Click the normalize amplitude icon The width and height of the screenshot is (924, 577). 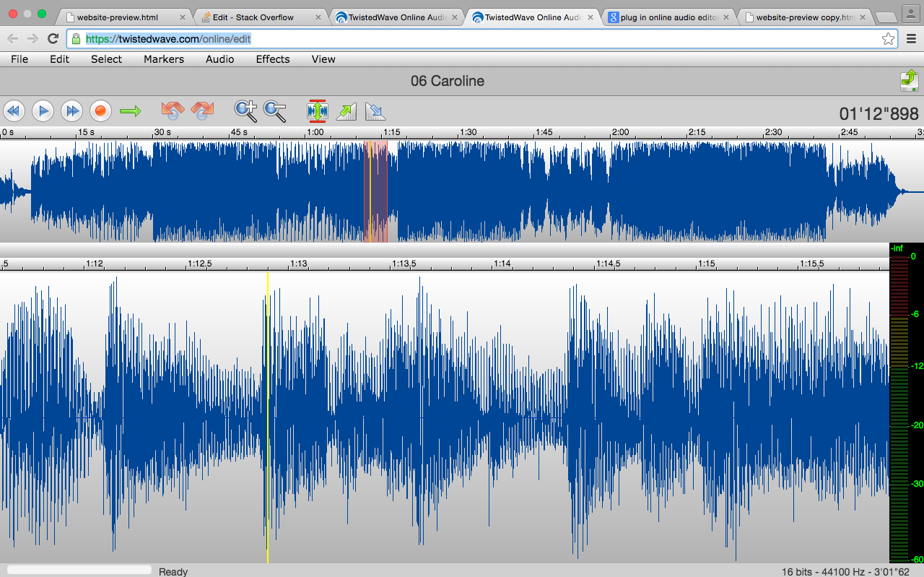[317, 111]
